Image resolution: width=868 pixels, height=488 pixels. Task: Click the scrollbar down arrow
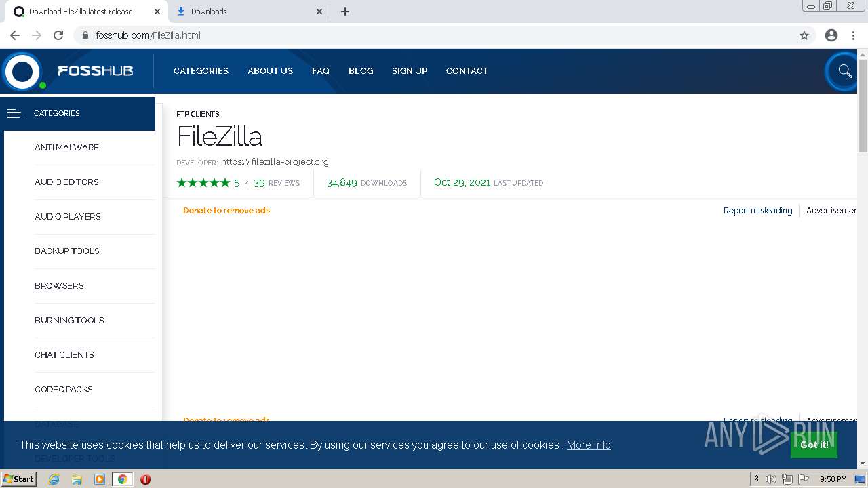click(863, 464)
